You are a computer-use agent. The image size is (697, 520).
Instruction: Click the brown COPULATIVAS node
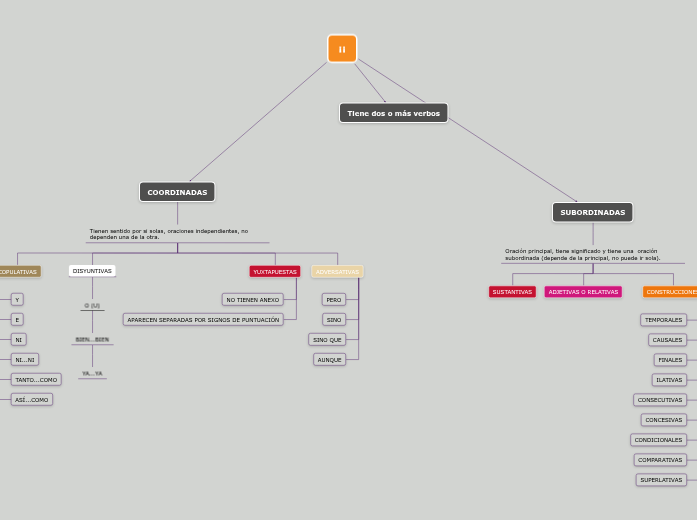coord(19,271)
